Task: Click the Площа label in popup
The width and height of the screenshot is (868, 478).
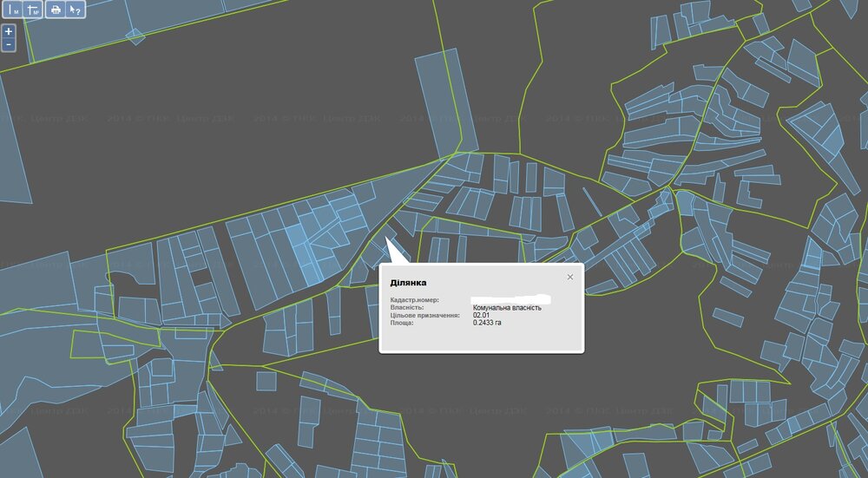Action: pyautogui.click(x=403, y=323)
